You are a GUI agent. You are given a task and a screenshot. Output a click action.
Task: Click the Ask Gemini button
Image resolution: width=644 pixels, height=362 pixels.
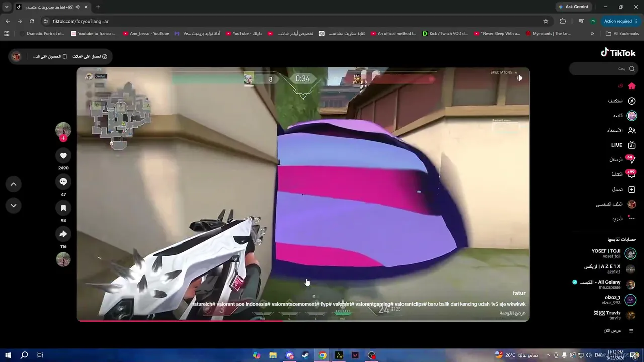pyautogui.click(x=573, y=7)
